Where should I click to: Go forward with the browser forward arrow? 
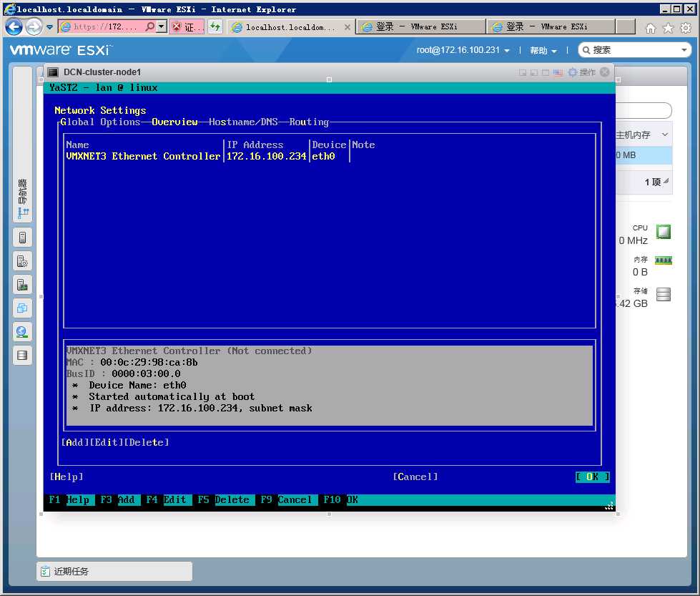pos(34,27)
